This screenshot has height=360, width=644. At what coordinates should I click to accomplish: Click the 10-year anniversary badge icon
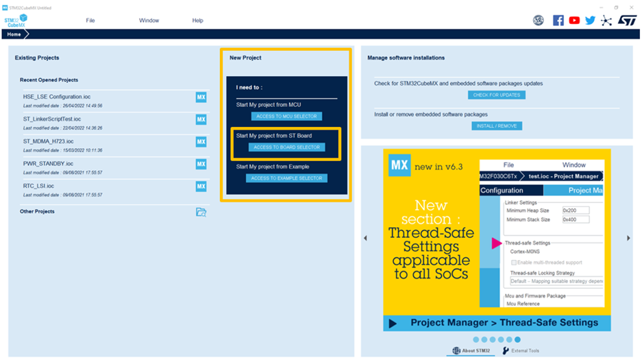pyautogui.click(x=538, y=21)
